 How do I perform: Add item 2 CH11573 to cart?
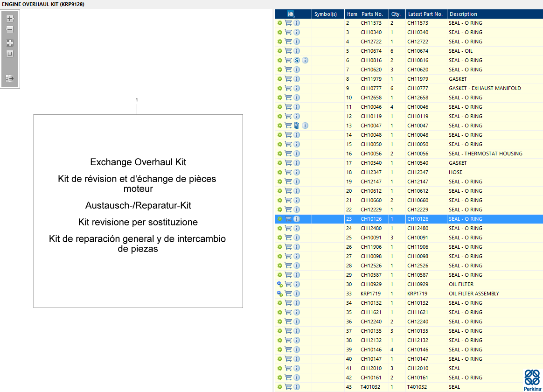[288, 23]
